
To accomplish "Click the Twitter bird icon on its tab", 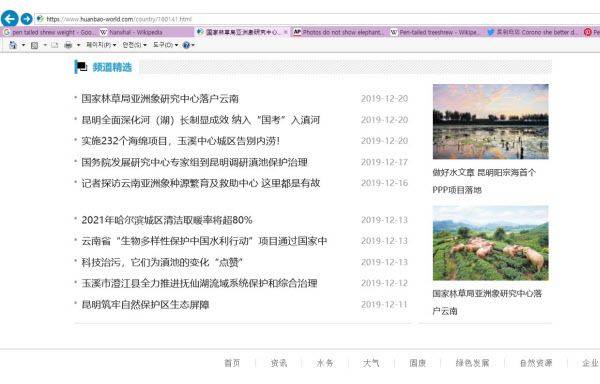I will 490,32.
